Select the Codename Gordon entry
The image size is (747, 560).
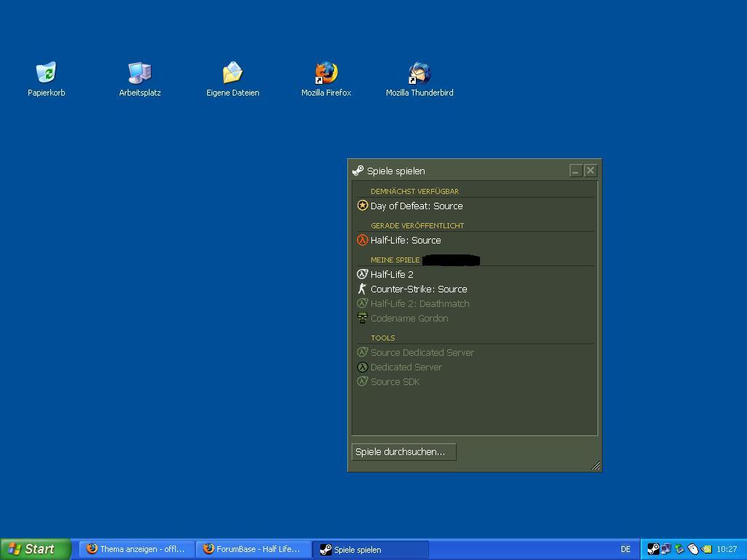(409, 319)
